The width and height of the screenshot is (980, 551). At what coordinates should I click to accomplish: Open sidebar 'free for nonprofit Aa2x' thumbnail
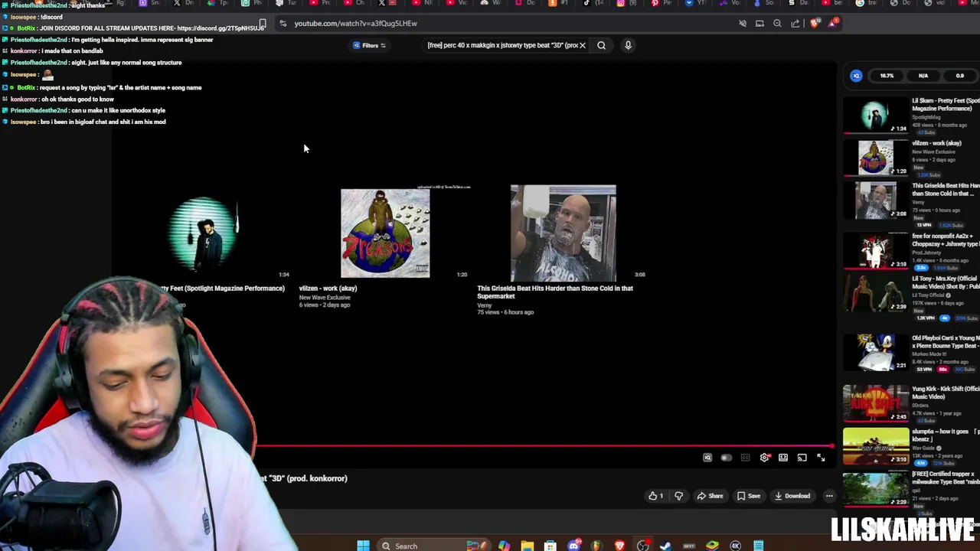(876, 251)
